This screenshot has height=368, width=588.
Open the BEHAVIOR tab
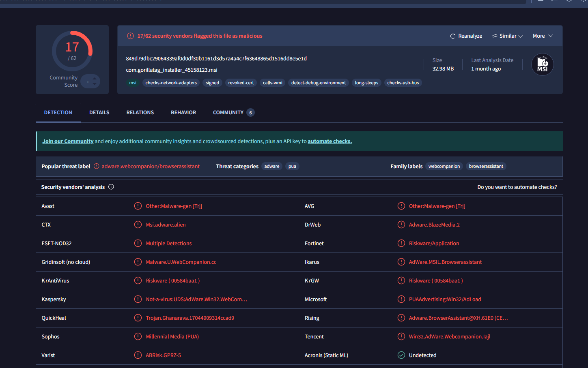tap(183, 113)
